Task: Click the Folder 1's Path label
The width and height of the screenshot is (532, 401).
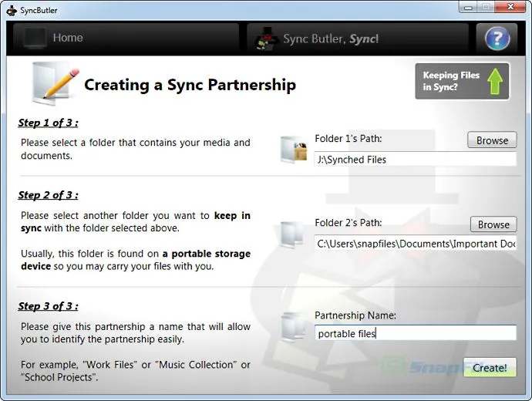Action: (348, 138)
